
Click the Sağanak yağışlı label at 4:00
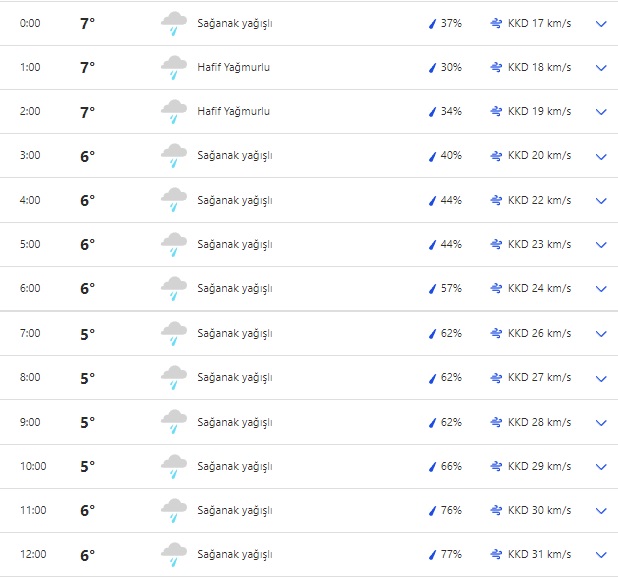point(235,200)
